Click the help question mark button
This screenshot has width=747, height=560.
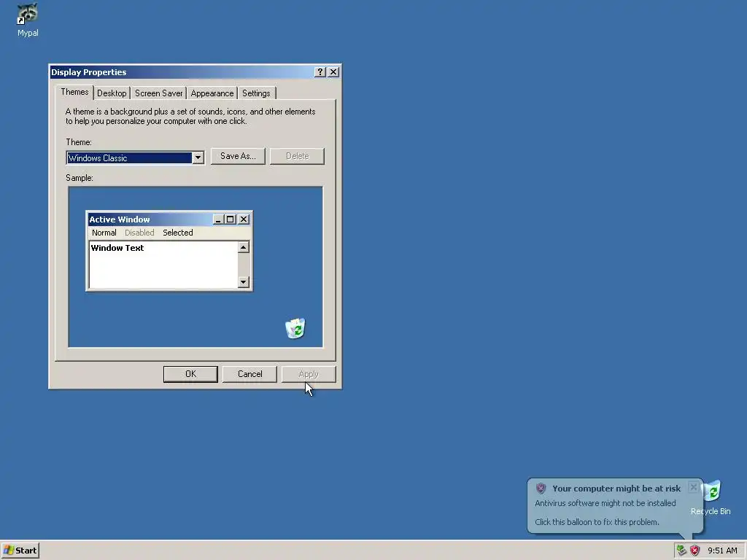point(320,72)
